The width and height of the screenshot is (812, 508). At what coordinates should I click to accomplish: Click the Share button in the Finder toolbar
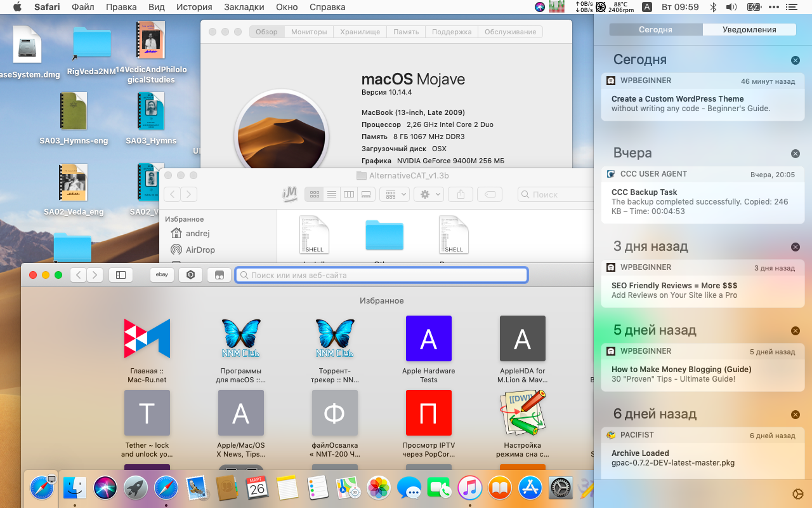(461, 194)
